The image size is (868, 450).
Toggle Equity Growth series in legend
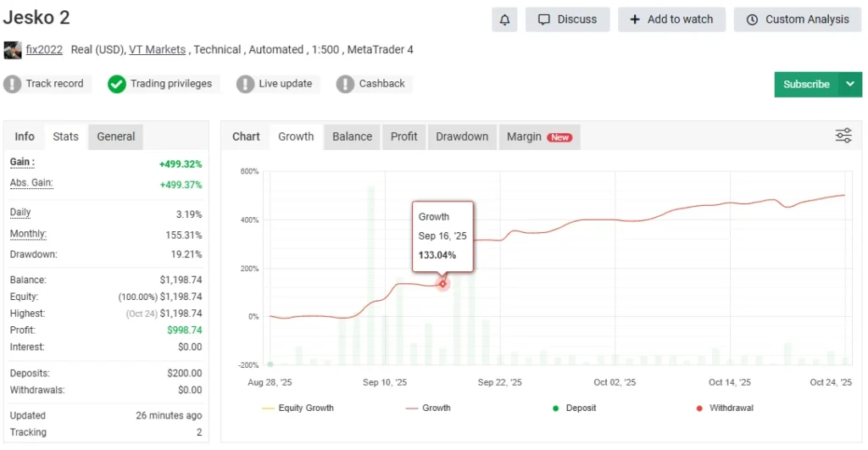pos(298,408)
